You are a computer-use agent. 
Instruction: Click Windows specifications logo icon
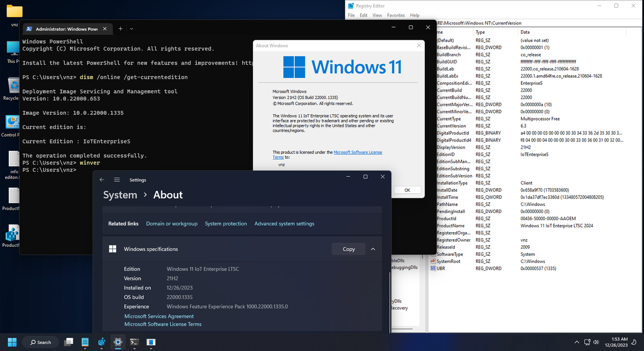(x=113, y=249)
